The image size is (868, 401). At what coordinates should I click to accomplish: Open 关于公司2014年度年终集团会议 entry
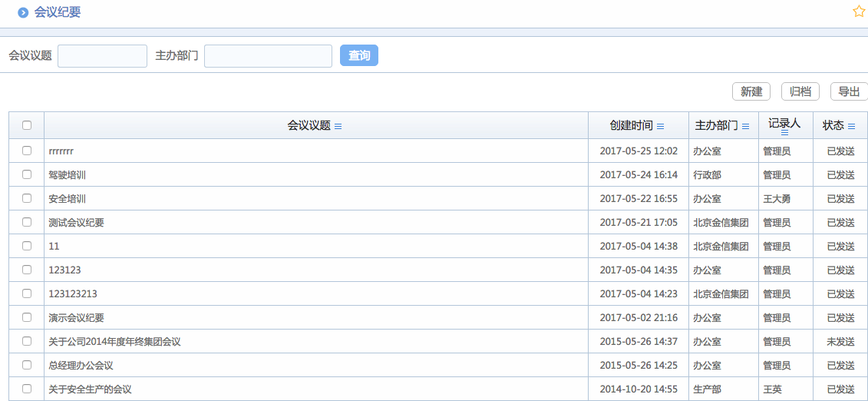click(x=114, y=341)
